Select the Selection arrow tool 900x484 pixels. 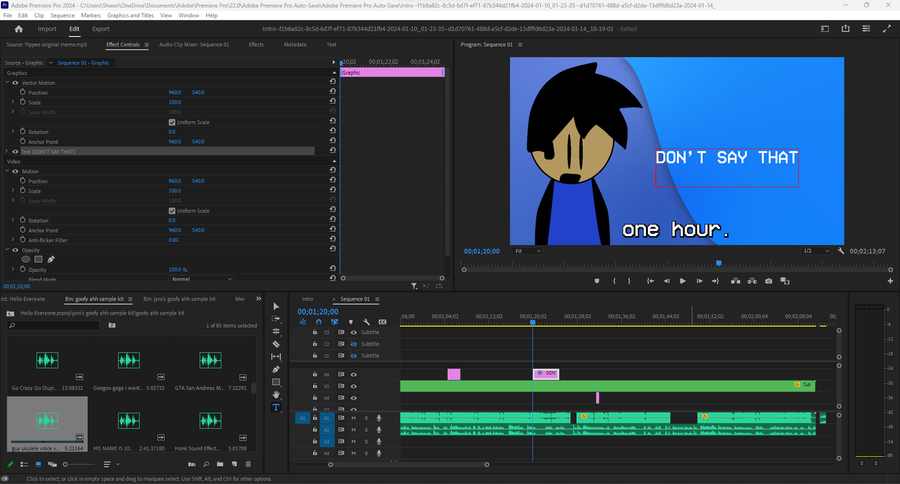coord(276,307)
